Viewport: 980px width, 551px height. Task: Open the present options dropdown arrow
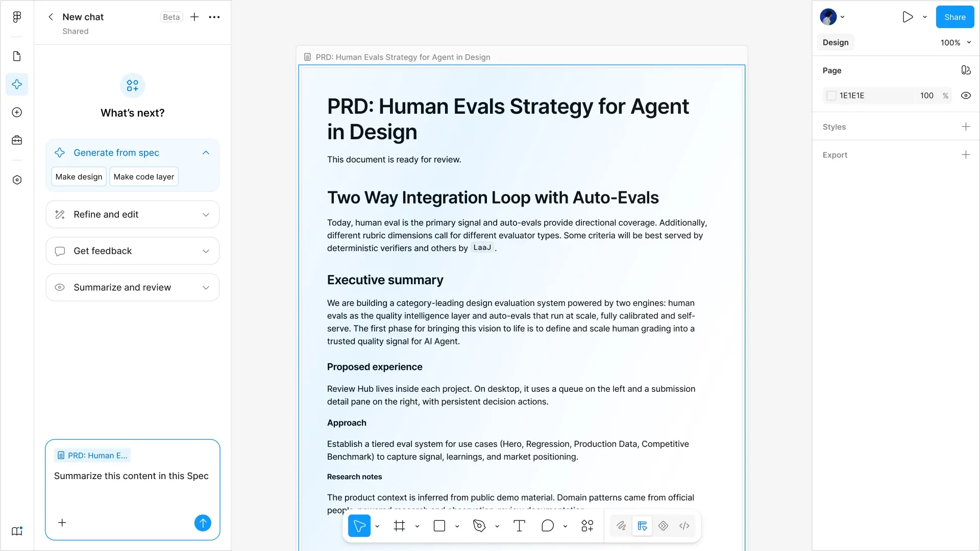click(x=924, y=17)
